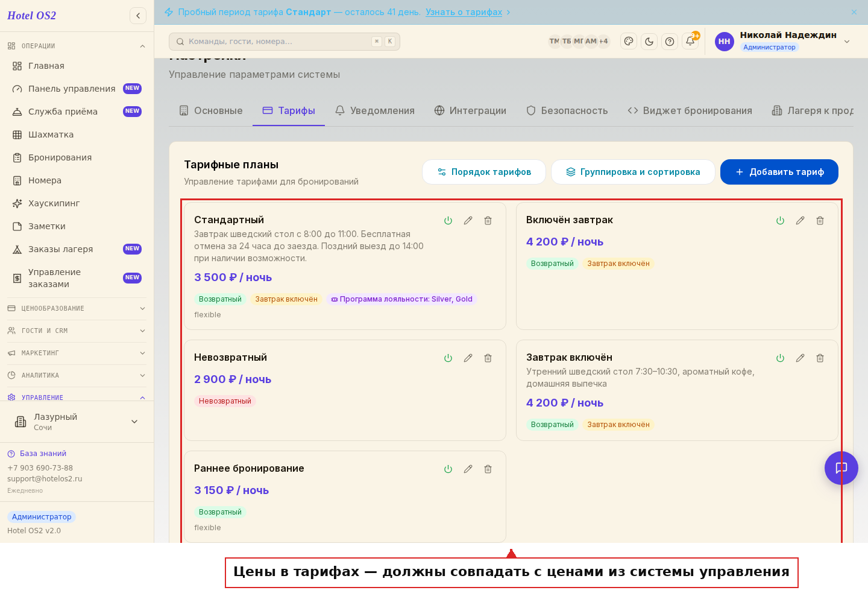The width and height of the screenshot is (868, 602).
Task: Open Панель управления in sidebar
Action: coord(77,89)
